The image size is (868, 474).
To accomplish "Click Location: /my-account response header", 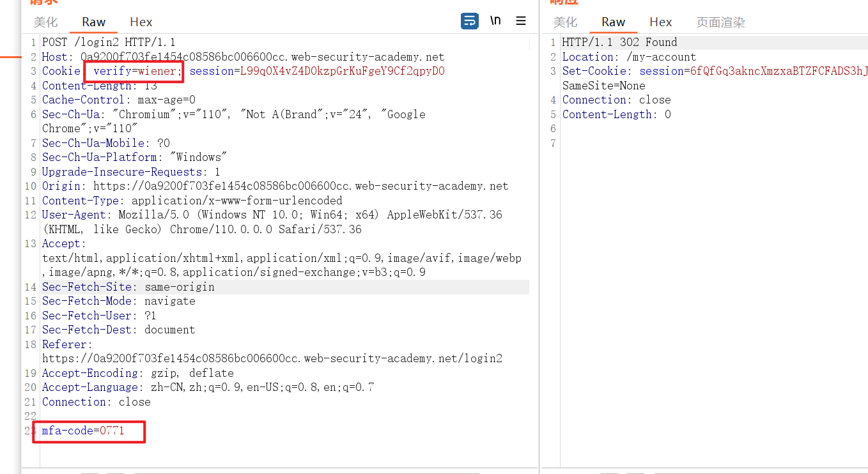I will click(x=629, y=57).
